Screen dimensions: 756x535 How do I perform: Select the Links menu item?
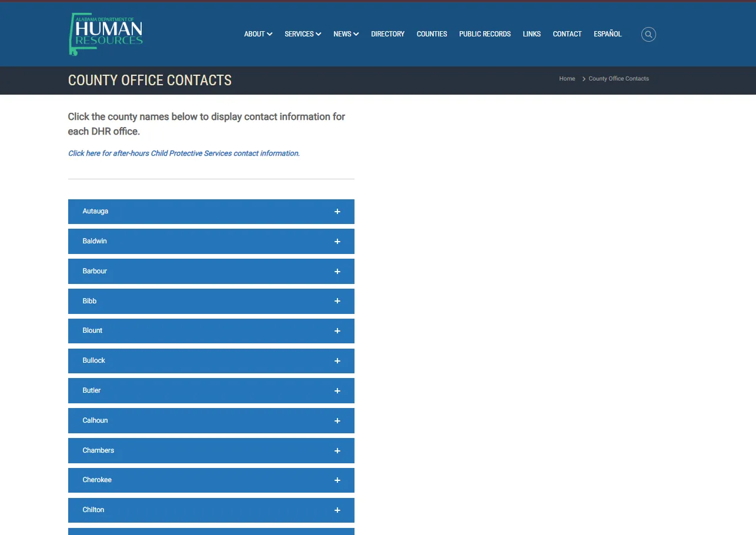click(x=532, y=34)
